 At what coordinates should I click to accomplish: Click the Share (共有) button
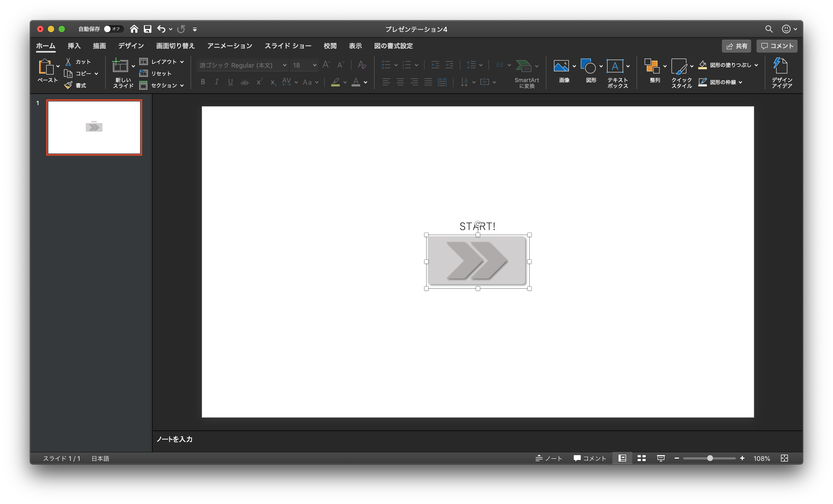(736, 46)
